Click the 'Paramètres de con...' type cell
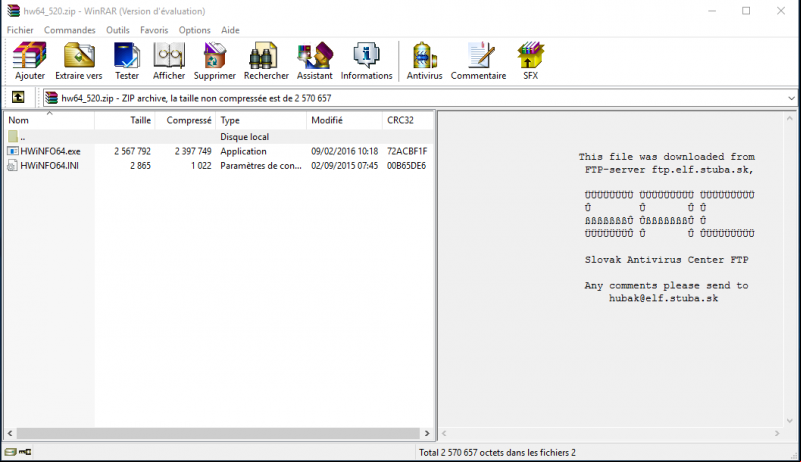 (261, 166)
